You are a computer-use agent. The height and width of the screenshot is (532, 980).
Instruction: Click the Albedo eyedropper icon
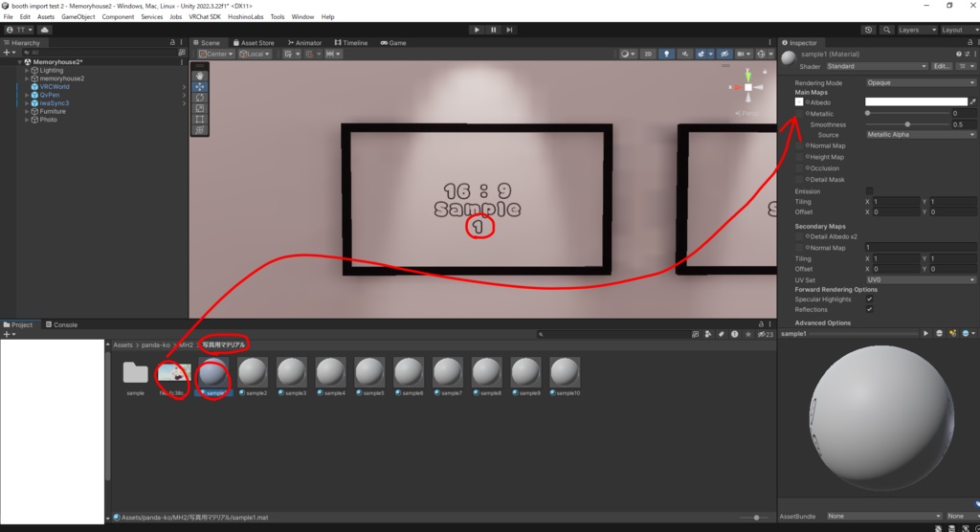(x=972, y=101)
